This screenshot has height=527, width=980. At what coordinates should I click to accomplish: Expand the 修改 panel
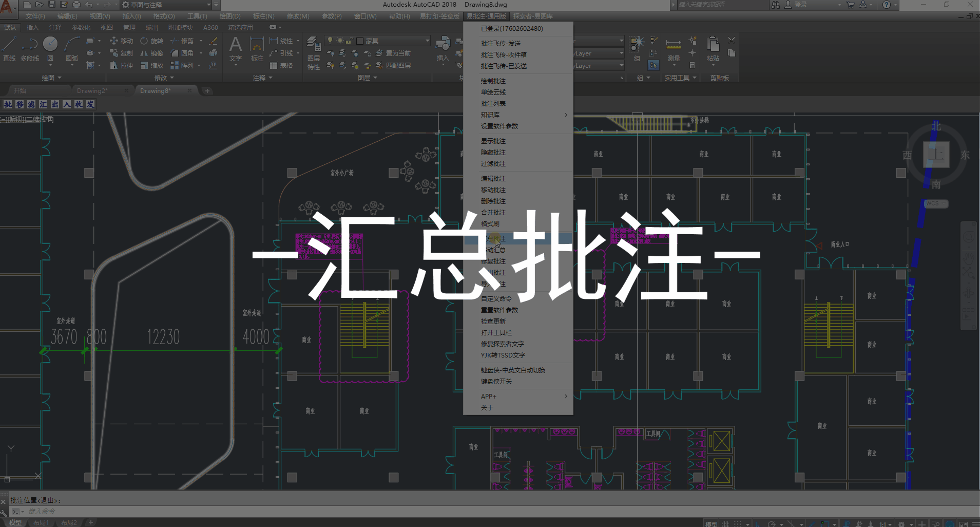click(164, 78)
